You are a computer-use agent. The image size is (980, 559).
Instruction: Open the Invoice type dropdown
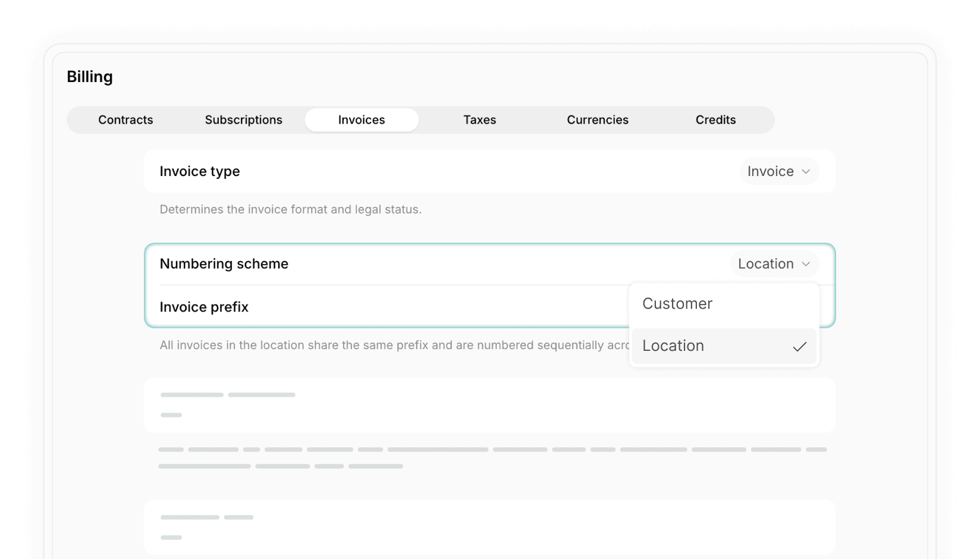click(778, 171)
